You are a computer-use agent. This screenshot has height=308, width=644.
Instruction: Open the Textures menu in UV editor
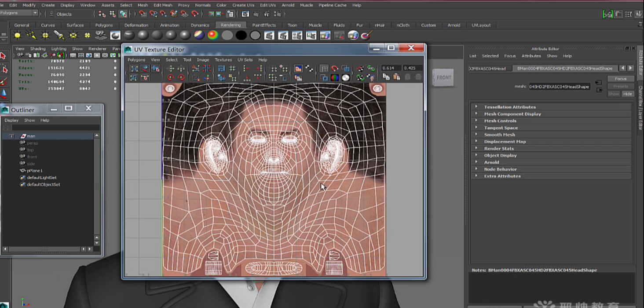223,60
